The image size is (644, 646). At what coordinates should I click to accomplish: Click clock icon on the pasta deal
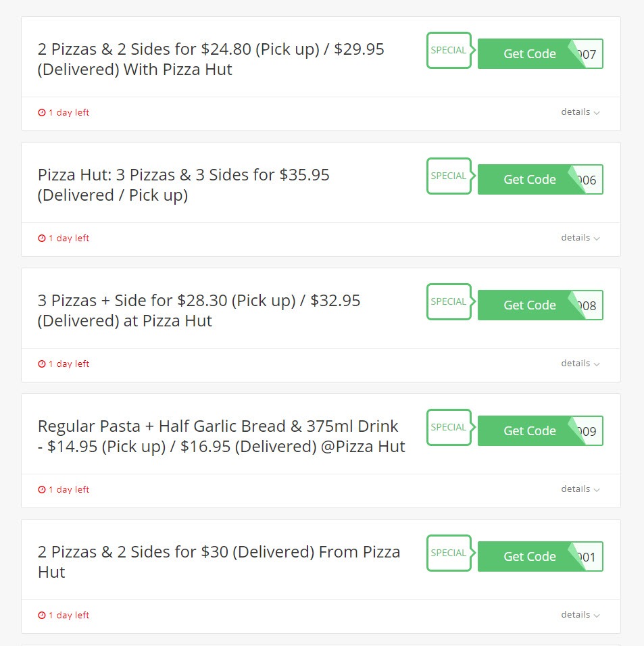(x=42, y=489)
